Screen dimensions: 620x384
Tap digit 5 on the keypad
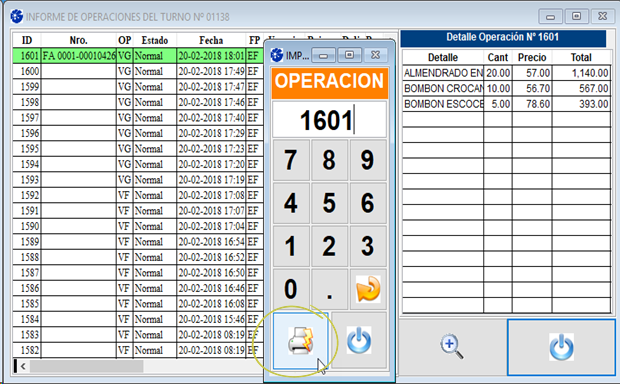pos(329,203)
